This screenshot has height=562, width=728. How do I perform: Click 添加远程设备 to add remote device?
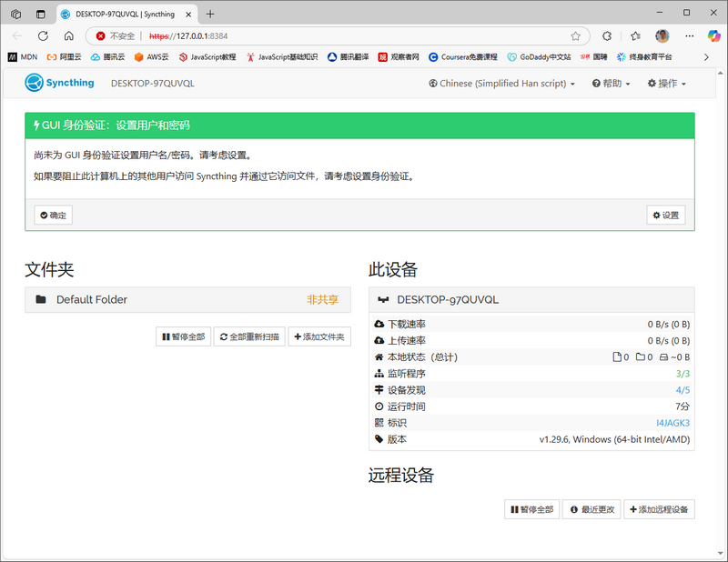pos(659,509)
